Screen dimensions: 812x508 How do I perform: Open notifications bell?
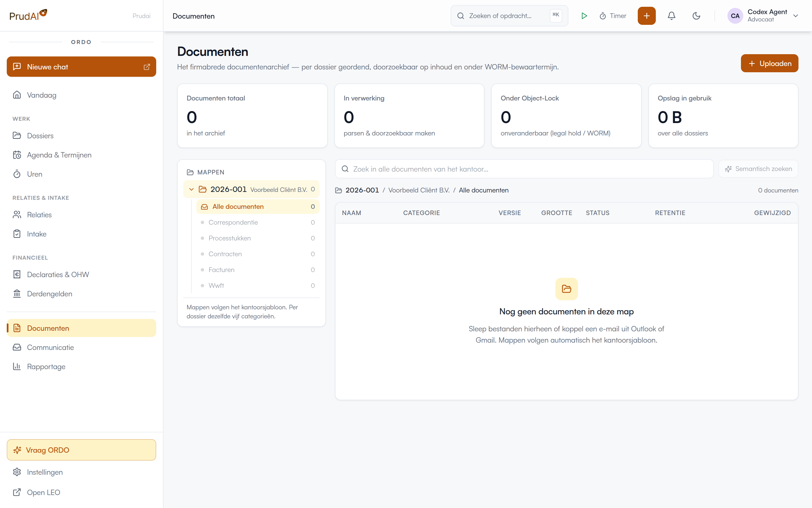click(671, 16)
